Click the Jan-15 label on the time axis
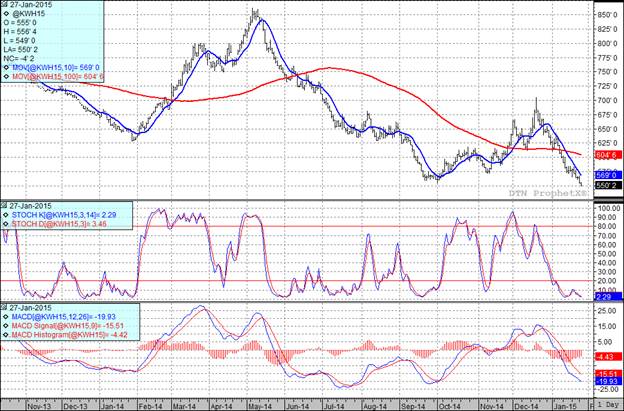This screenshot has width=624, height=411. 567,406
